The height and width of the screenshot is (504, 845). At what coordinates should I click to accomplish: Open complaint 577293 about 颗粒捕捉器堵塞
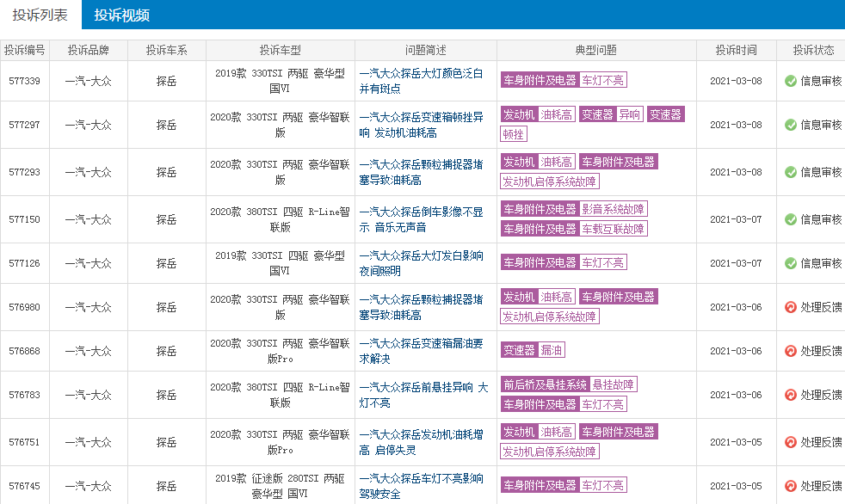421,172
